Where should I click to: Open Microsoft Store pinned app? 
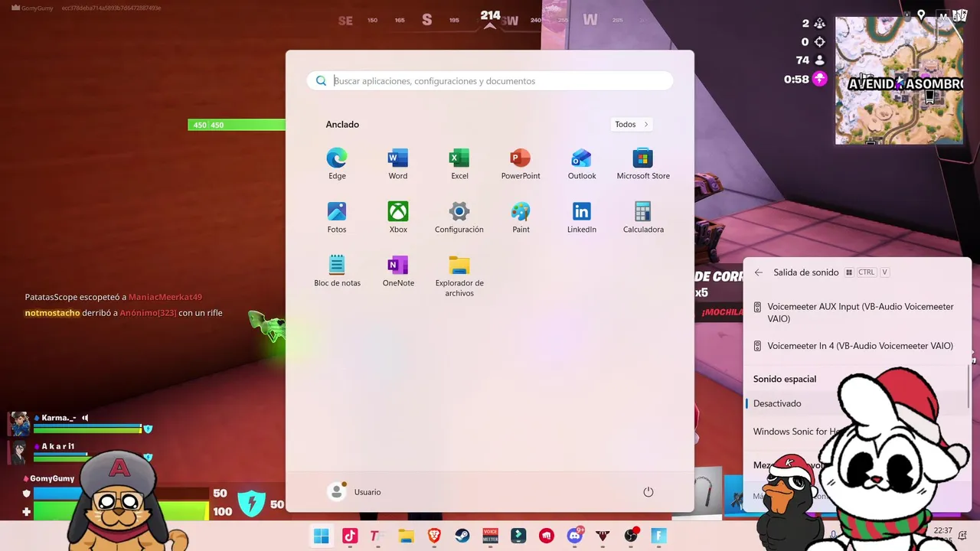643,165
